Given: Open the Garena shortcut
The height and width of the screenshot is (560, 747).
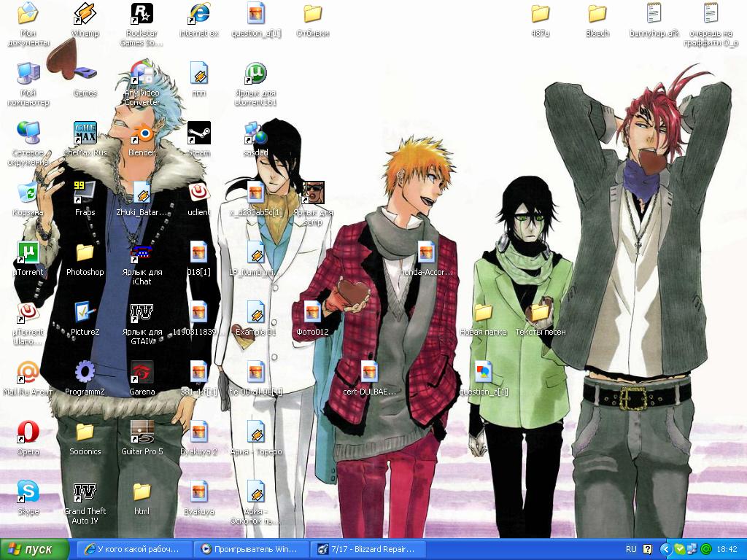Looking at the screenshot, I should click(142, 373).
